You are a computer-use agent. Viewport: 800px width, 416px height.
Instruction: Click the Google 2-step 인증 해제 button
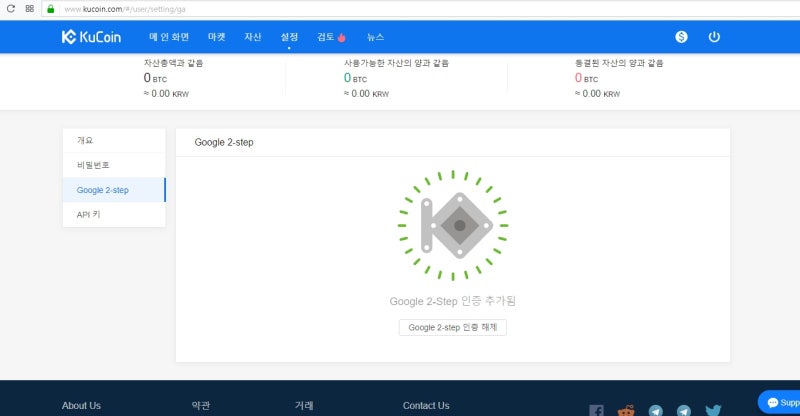453,327
